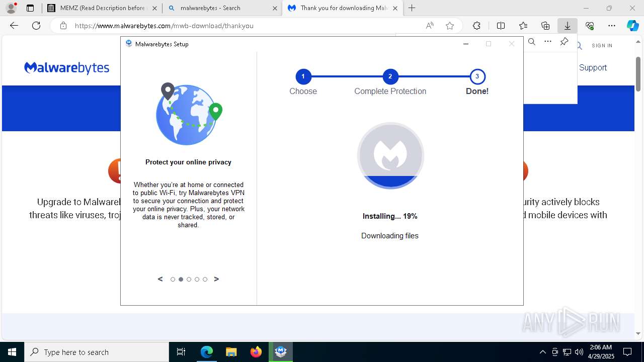The height and width of the screenshot is (362, 644).
Task: Select the fourth carousel dot
Action: [x=197, y=280]
